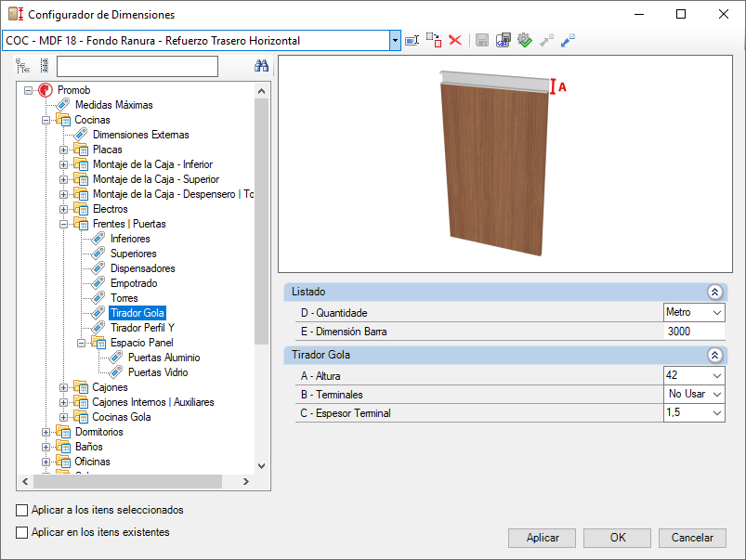This screenshot has height=560, width=746.
Task: Click the tag icon next to Dispensadores
Action: coord(98,267)
